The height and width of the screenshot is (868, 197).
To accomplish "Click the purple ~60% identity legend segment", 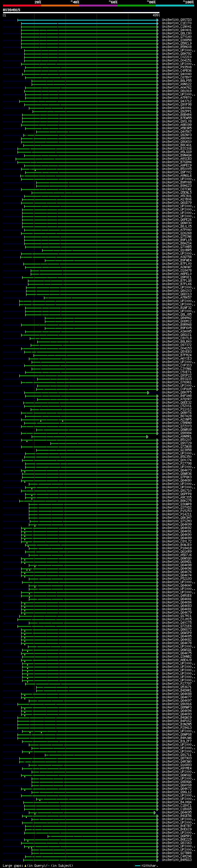I will click(99, 6).
